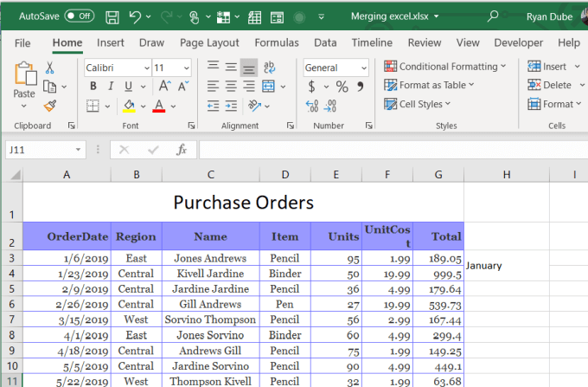Select the Format Painter brush
The image size is (588, 387).
49,105
